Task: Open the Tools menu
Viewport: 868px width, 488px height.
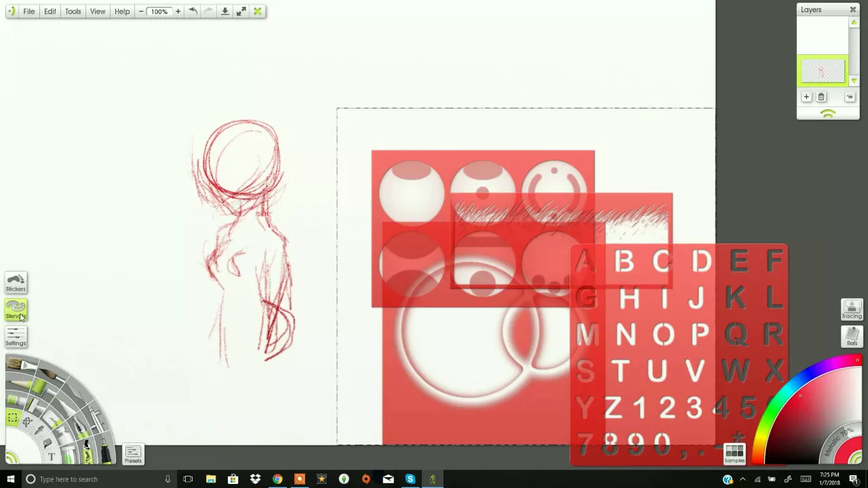Action: tap(73, 12)
